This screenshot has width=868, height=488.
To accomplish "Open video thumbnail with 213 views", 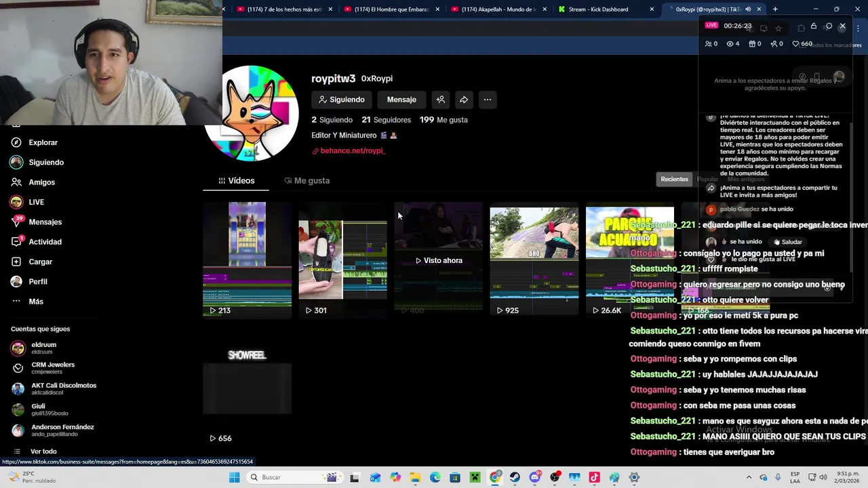I will [247, 260].
